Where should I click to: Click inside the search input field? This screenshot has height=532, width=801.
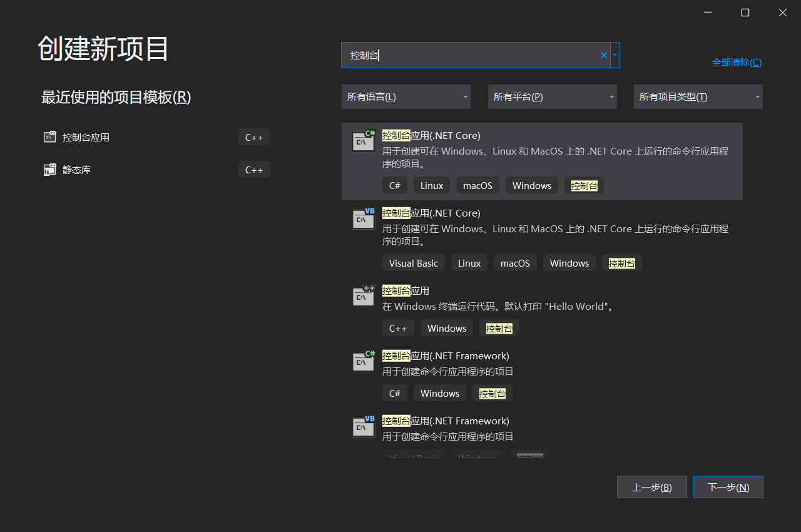pos(469,55)
